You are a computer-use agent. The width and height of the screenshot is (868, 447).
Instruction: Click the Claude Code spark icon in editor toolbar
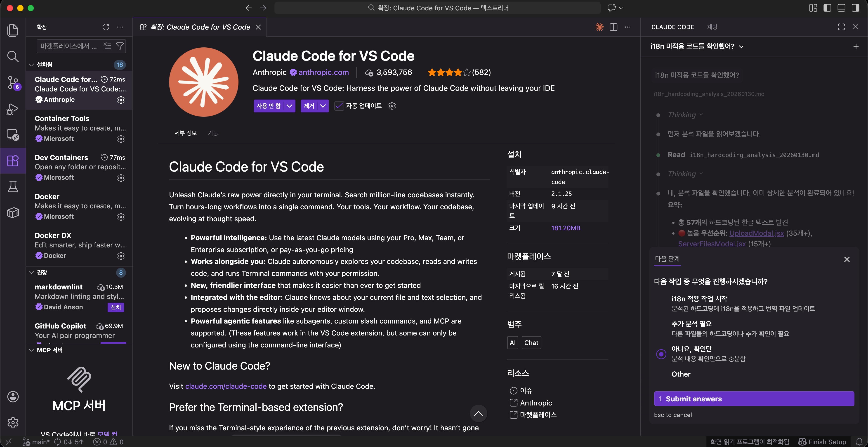coord(599,27)
